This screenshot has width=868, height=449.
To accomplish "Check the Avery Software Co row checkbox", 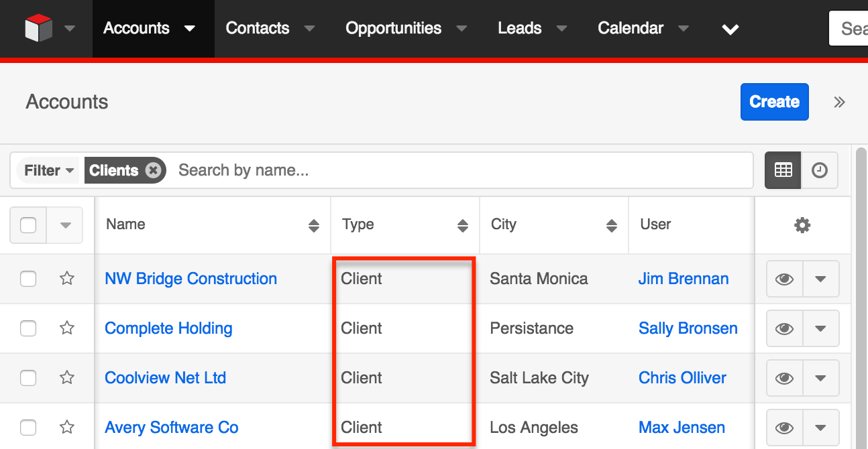I will tap(28, 428).
